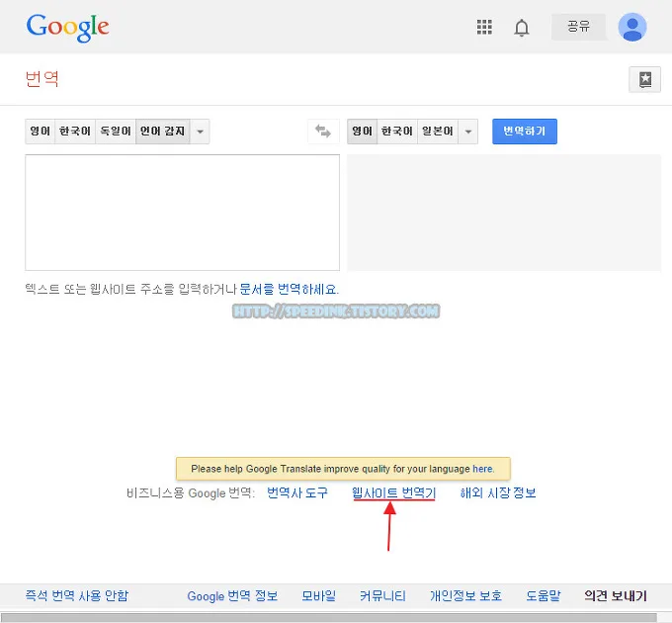Open the Google apps grid icon
This screenshot has height=623, width=672.
(484, 27)
